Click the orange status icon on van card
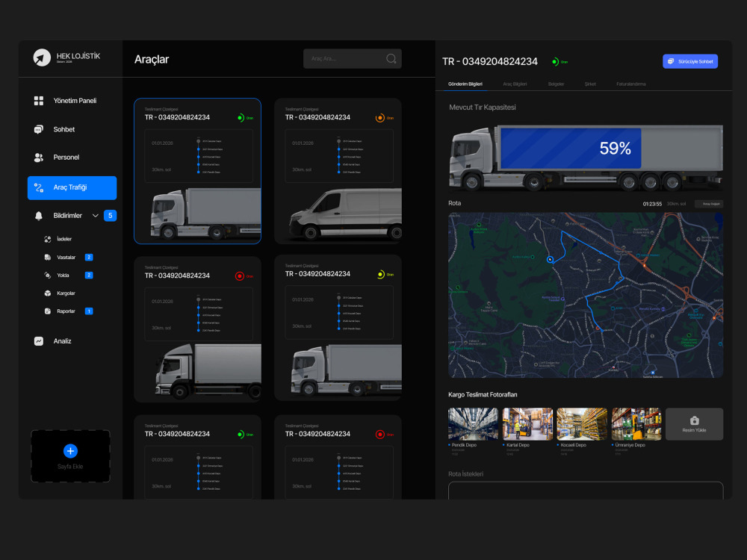Image resolution: width=747 pixels, height=560 pixels. (x=380, y=118)
